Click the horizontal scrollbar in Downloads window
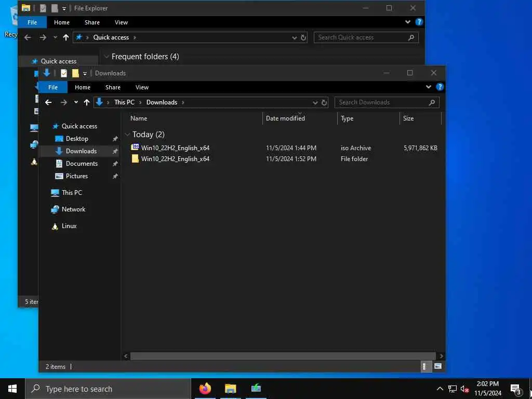The height and width of the screenshot is (399, 532). [x=283, y=356]
